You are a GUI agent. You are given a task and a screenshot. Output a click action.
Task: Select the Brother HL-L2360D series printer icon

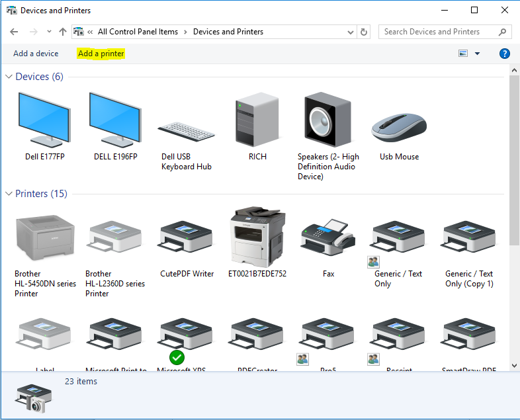114,237
